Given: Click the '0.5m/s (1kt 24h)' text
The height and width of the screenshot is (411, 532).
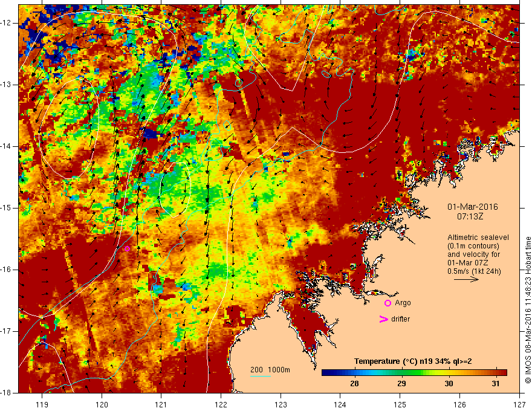Looking at the screenshot, I should point(474,271).
